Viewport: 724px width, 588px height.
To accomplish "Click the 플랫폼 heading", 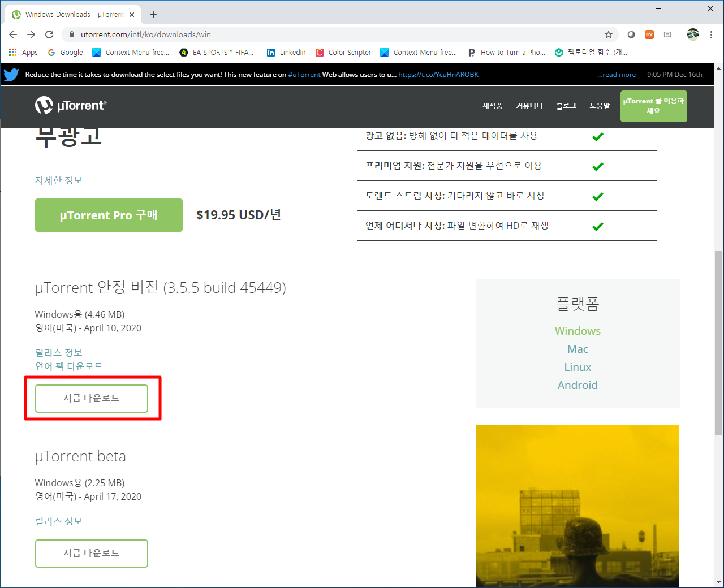I will pos(578,304).
